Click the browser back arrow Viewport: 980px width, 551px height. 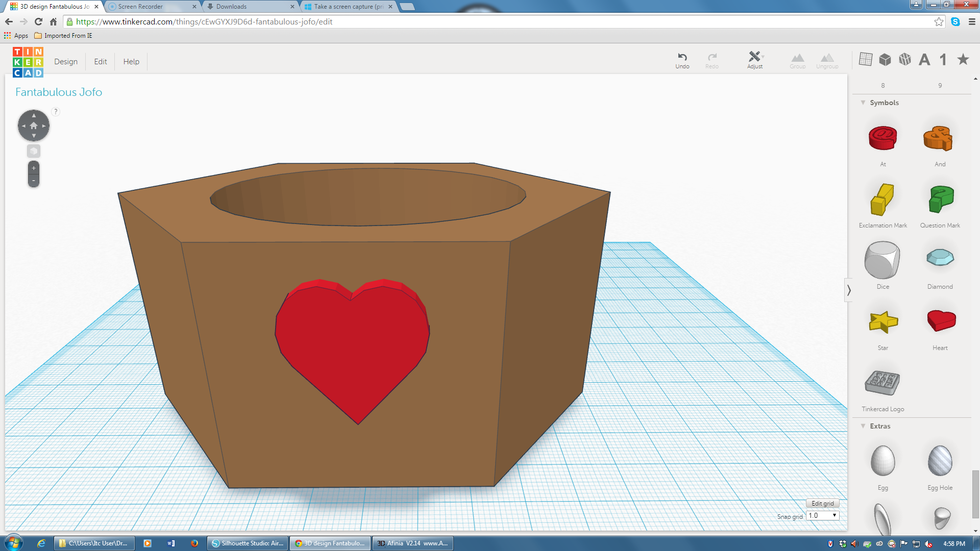(9, 21)
